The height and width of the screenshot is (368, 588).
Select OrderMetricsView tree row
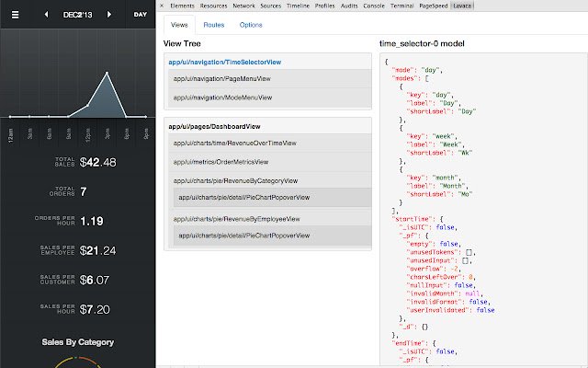coord(269,162)
